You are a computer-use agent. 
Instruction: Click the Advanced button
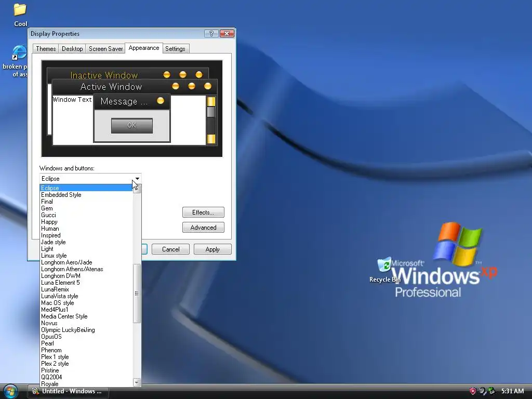coord(203,228)
